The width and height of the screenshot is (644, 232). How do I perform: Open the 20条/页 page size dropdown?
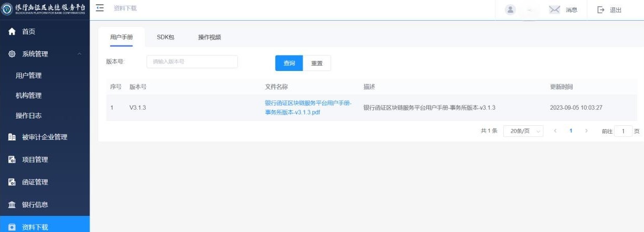pos(523,131)
